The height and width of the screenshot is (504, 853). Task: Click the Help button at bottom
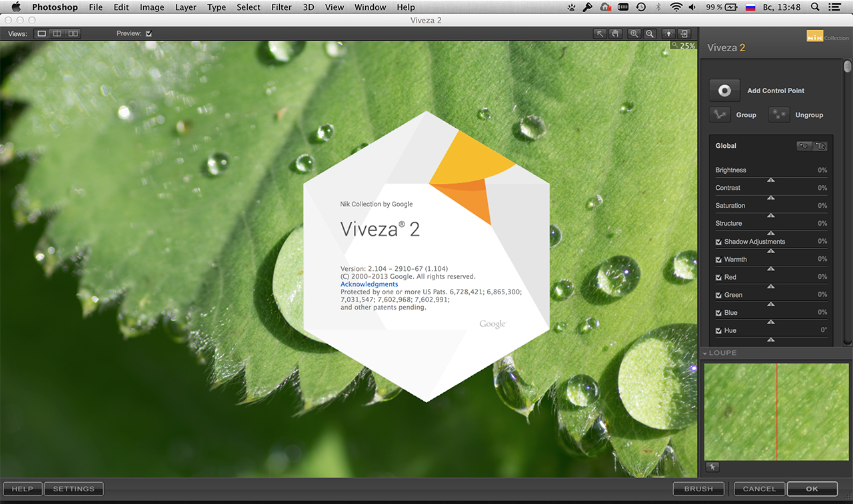point(23,489)
